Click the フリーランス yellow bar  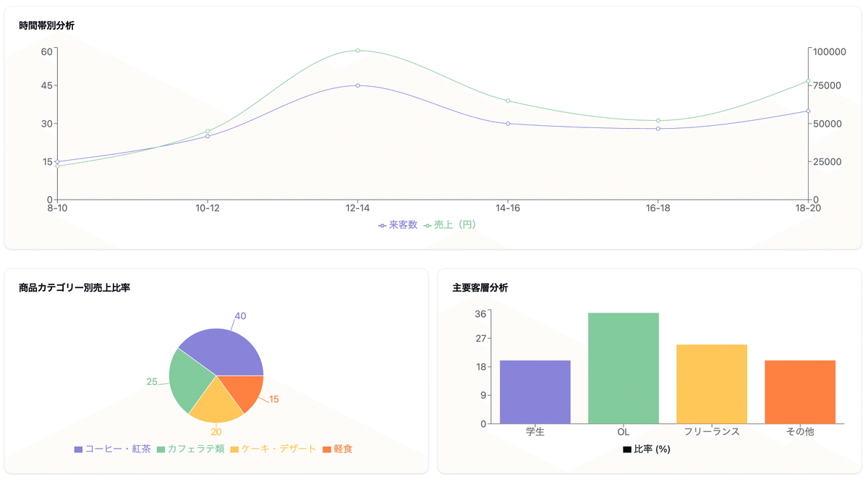(x=712, y=384)
